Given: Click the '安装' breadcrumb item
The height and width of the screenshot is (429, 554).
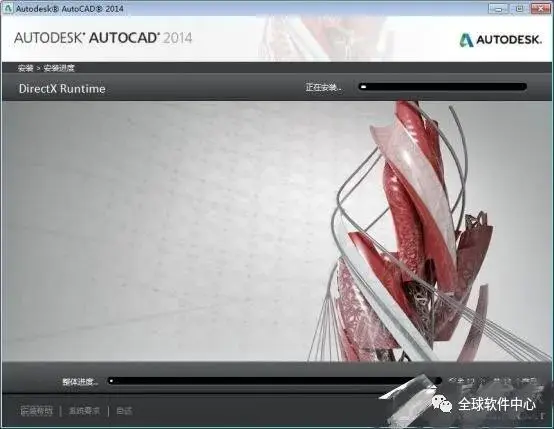Looking at the screenshot, I should [x=25, y=68].
